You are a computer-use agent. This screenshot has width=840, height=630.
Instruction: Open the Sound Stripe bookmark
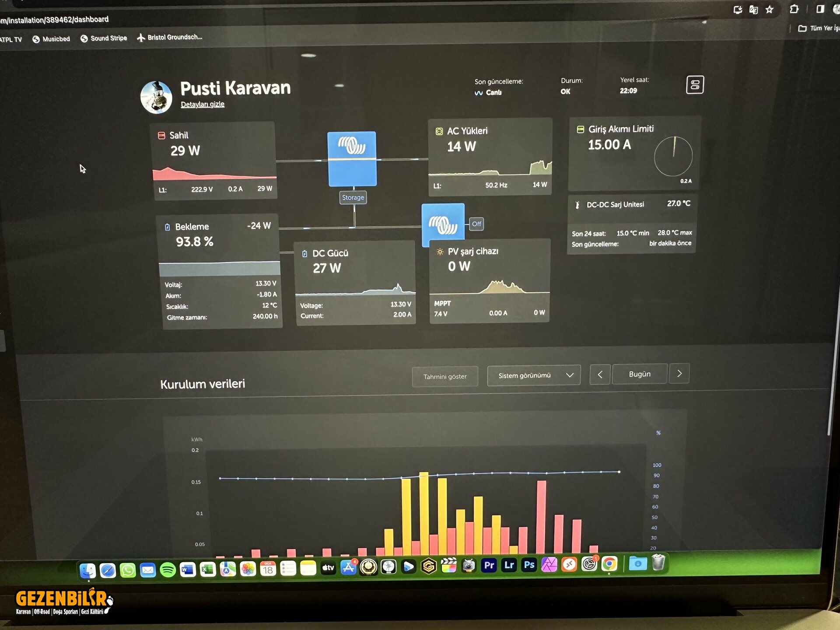(104, 38)
